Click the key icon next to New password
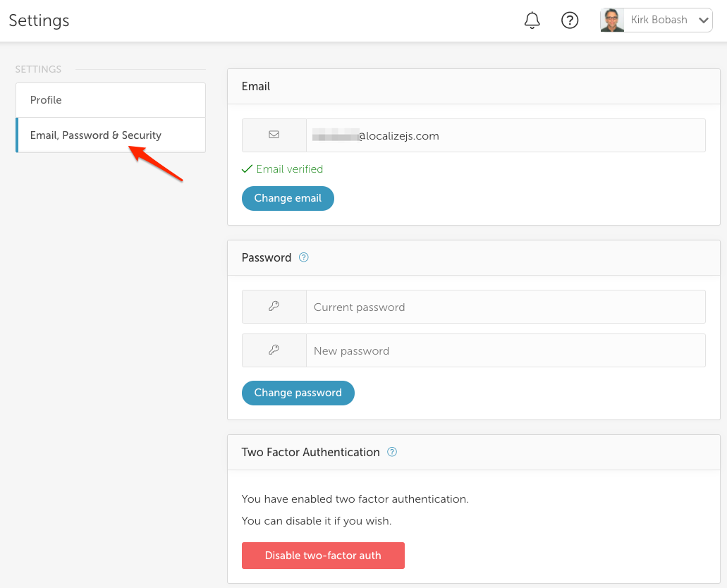Viewport: 727px width, 588px height. click(274, 350)
